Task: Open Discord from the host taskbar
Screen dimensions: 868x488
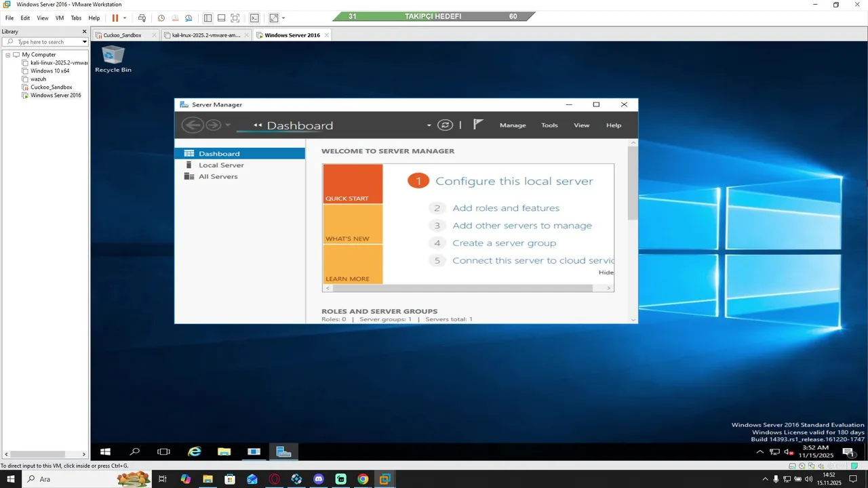Action: 319,479
